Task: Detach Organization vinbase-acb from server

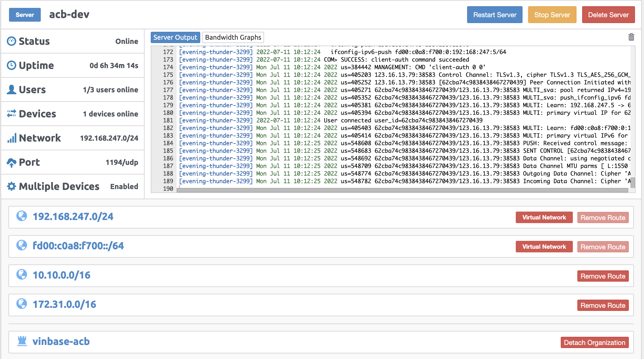Action: [595, 342]
